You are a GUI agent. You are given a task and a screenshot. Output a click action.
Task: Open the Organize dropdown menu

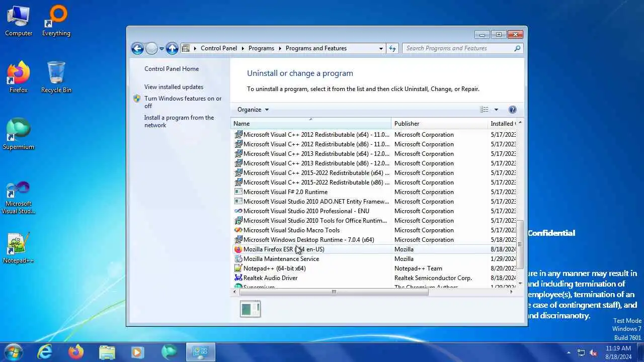(253, 110)
